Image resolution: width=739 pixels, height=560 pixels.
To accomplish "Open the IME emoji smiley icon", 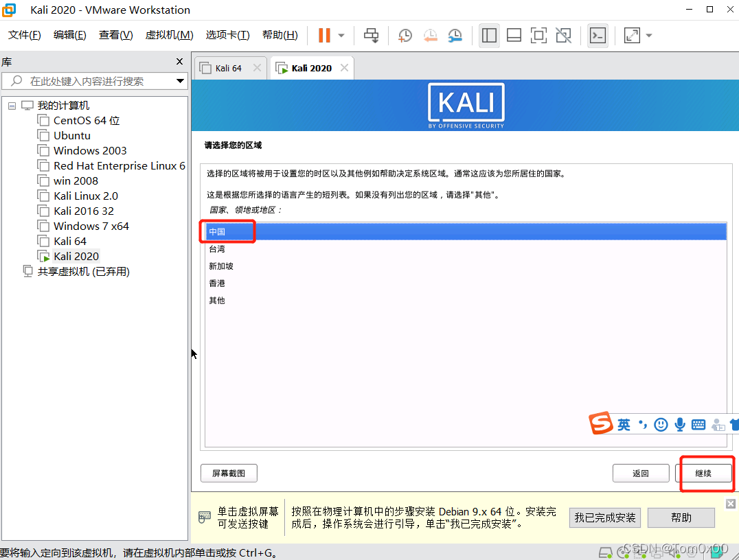I will pyautogui.click(x=661, y=425).
